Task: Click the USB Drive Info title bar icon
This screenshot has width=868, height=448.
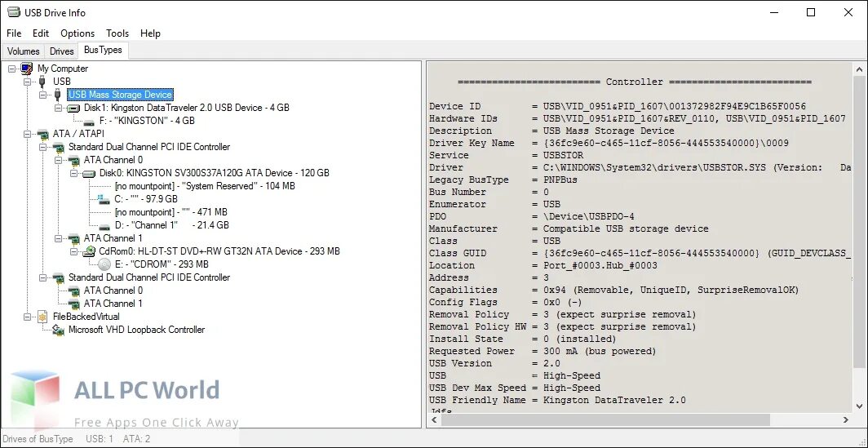Action: point(13,12)
